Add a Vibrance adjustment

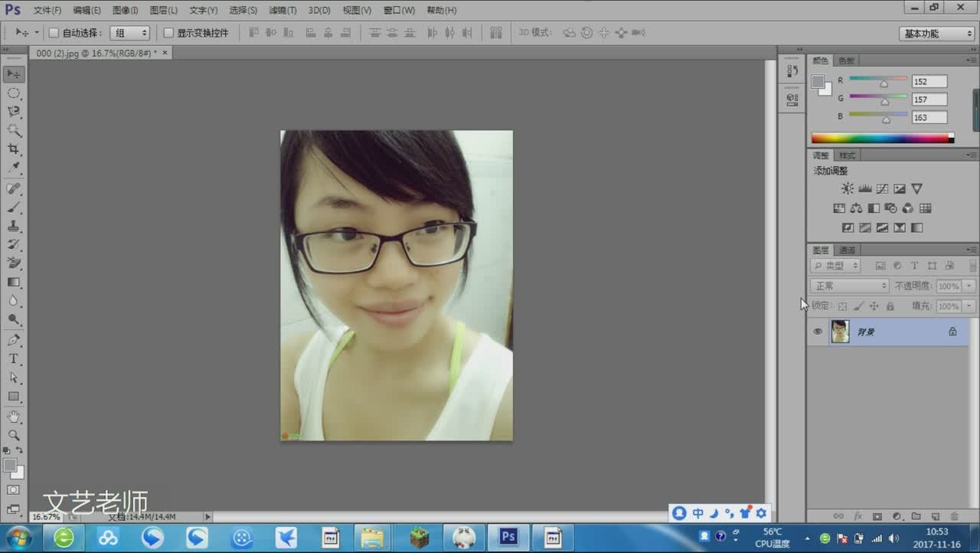click(917, 188)
